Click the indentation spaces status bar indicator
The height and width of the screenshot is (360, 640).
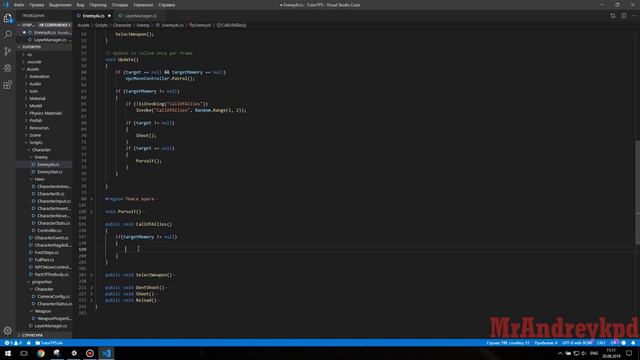(x=545, y=343)
